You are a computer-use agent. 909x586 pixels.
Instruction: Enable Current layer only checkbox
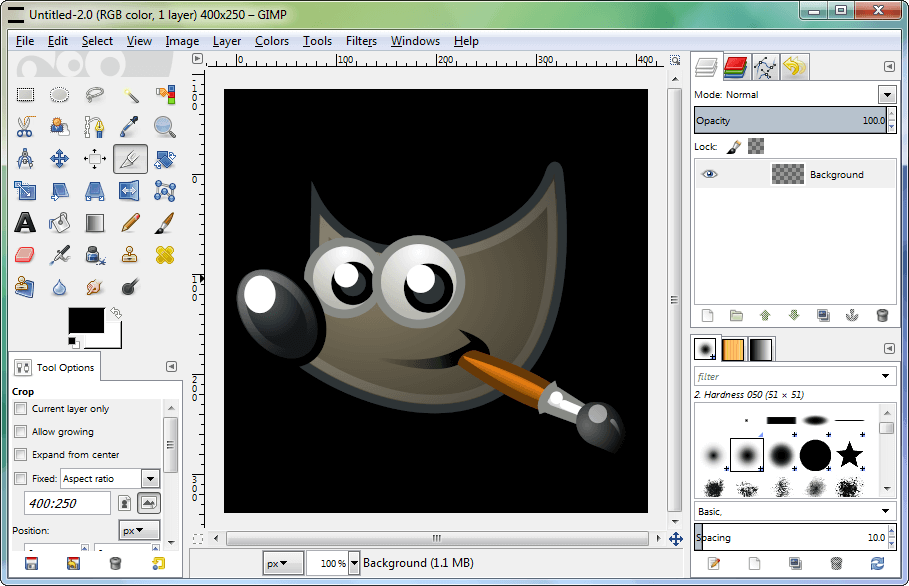tap(20, 409)
